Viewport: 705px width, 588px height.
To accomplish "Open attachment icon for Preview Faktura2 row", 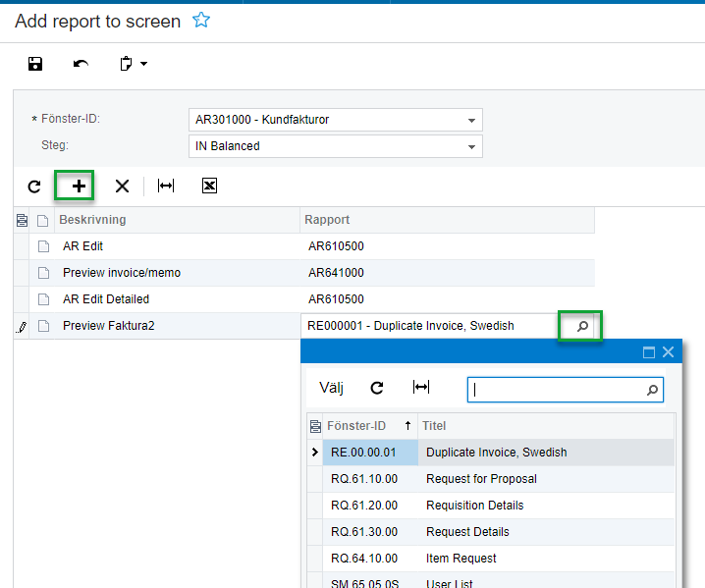I will coord(43,326).
